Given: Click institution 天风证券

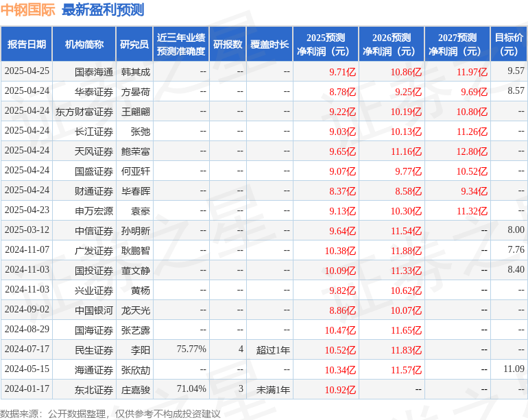Looking at the screenshot, I should tap(94, 151).
